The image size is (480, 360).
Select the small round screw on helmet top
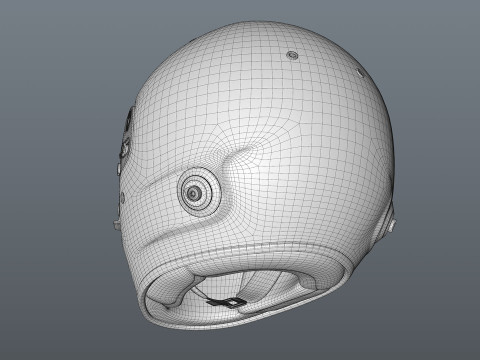(293, 55)
